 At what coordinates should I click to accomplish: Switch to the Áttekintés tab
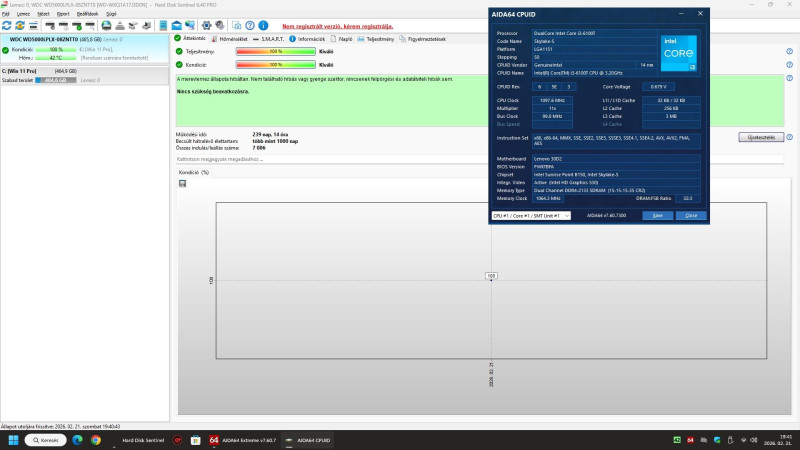tap(190, 39)
